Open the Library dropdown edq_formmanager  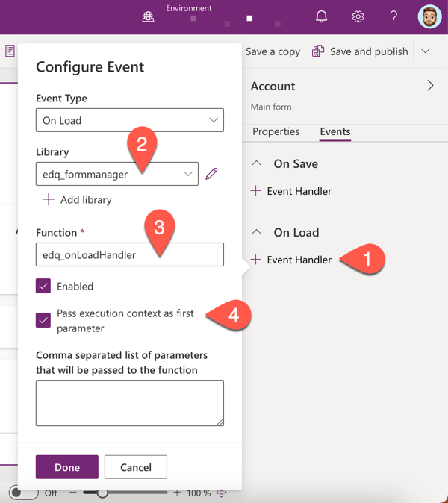click(x=117, y=174)
